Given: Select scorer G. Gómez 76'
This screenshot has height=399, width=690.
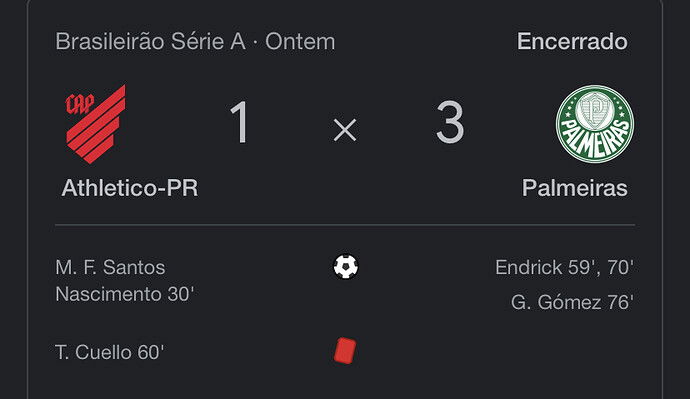Looking at the screenshot, I should [572, 302].
